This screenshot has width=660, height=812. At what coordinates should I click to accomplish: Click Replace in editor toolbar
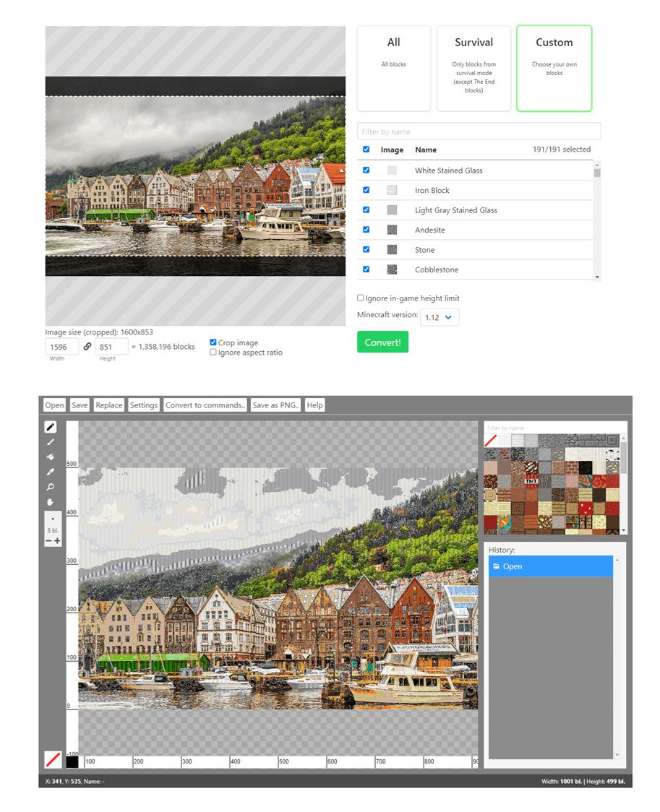pyautogui.click(x=108, y=405)
